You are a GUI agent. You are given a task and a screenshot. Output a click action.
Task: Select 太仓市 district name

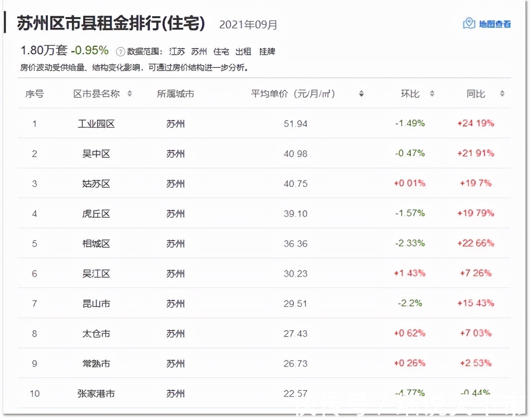[97, 334]
